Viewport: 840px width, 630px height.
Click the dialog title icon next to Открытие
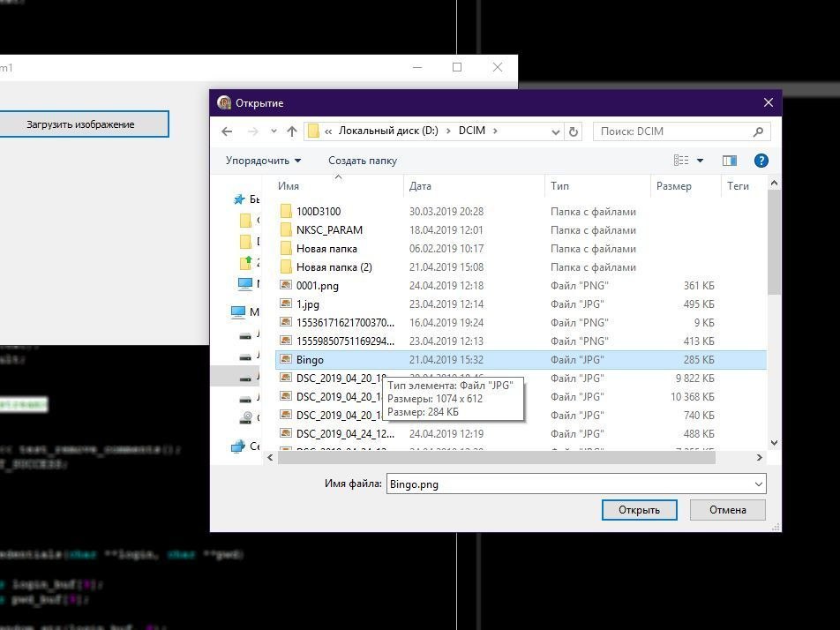click(224, 102)
